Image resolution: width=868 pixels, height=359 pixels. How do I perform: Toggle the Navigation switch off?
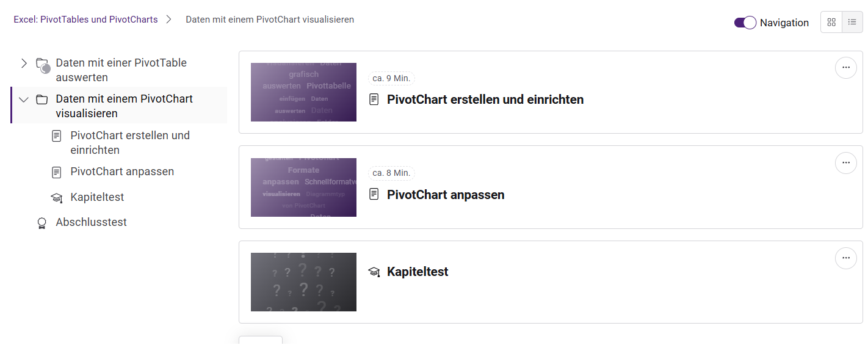pos(745,23)
